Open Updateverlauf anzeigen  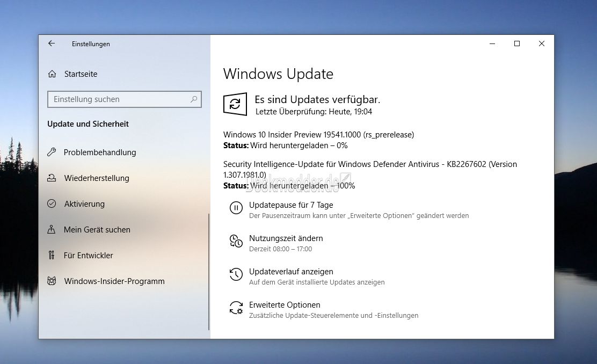[291, 272]
